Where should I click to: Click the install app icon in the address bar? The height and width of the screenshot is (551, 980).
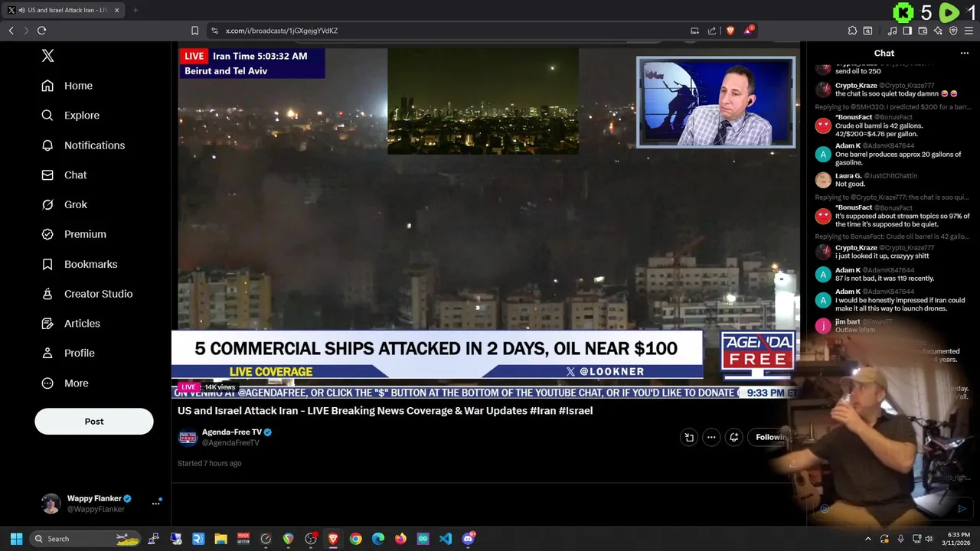click(x=694, y=31)
